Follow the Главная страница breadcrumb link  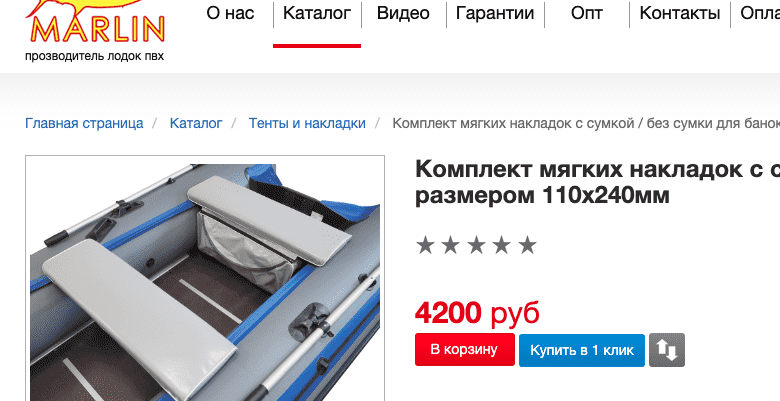point(84,123)
